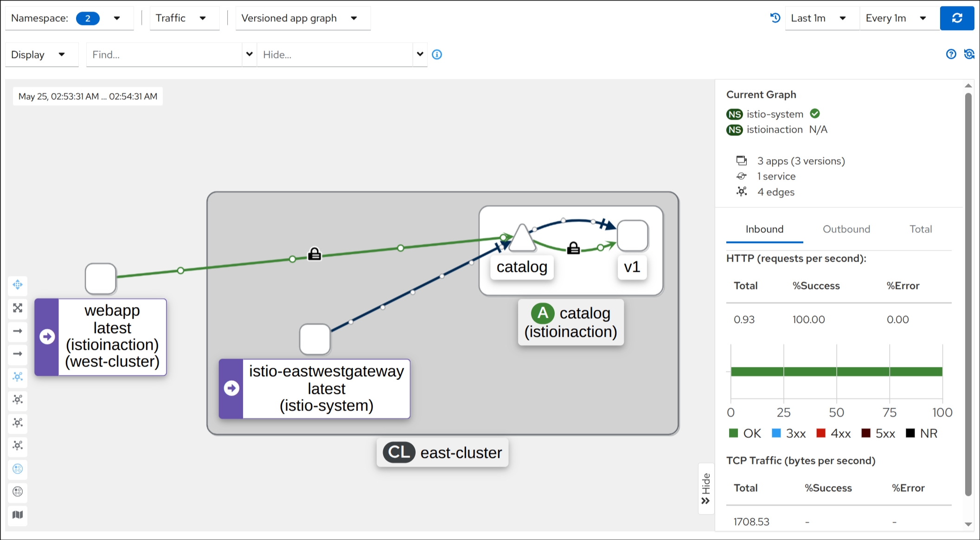This screenshot has height=540, width=980.
Task: Click the blue 3xx legend swatch
Action: [776, 433]
